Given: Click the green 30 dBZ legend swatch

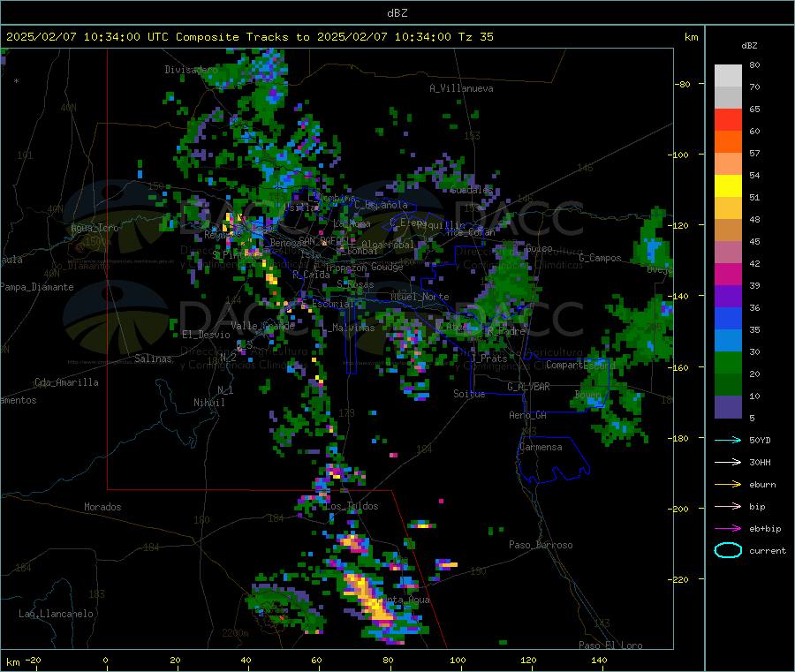Looking at the screenshot, I should pyautogui.click(x=728, y=362).
